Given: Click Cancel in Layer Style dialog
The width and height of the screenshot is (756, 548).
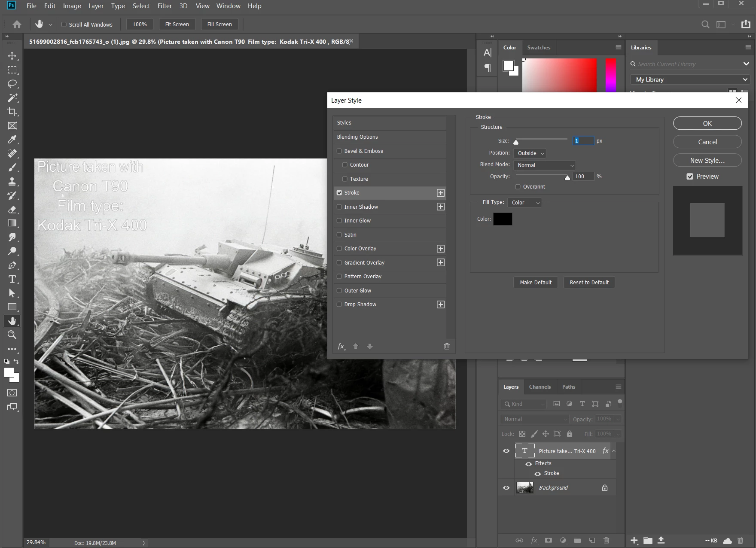Looking at the screenshot, I should 707,142.
